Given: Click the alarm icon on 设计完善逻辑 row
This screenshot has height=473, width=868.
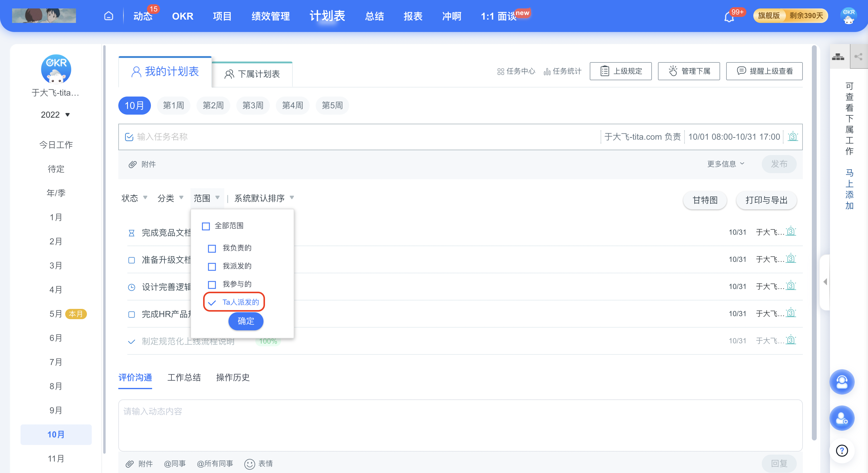Looking at the screenshot, I should coord(791,286).
